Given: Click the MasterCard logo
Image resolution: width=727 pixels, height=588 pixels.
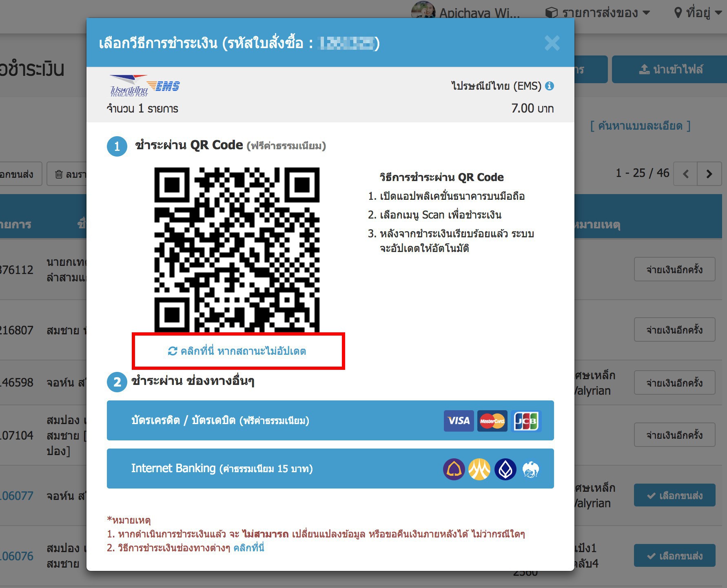Looking at the screenshot, I should [x=492, y=421].
